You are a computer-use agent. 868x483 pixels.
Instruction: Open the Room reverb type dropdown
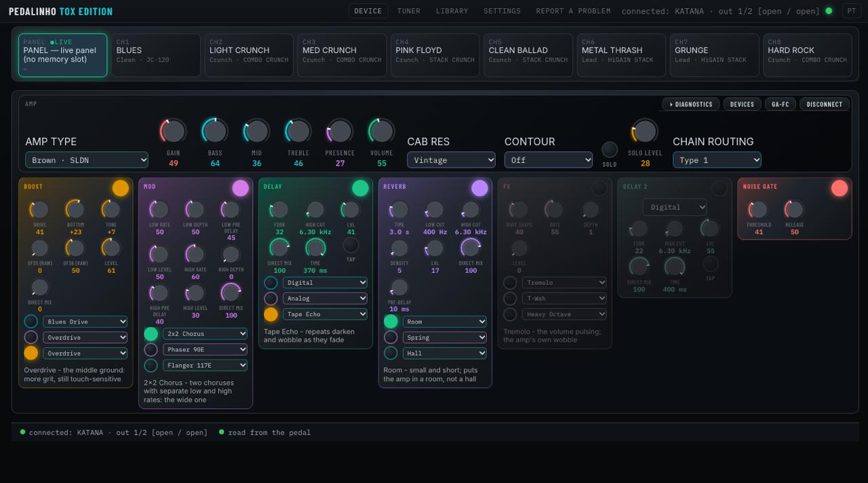click(x=445, y=322)
